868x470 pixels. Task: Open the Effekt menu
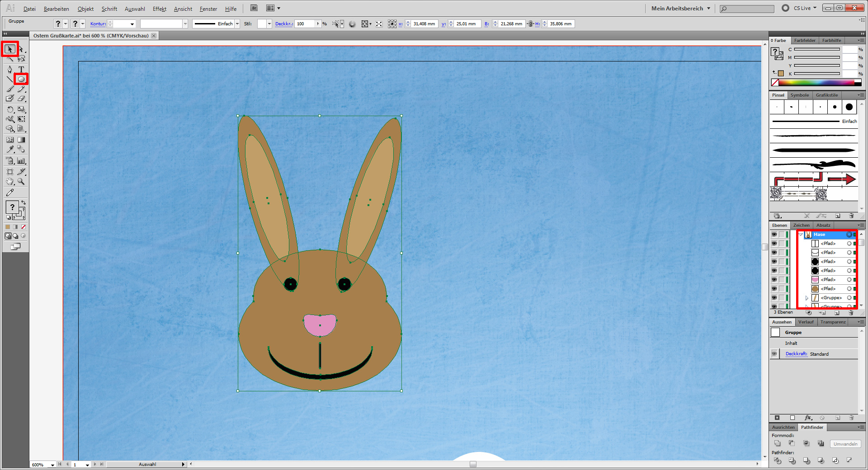pyautogui.click(x=159, y=9)
